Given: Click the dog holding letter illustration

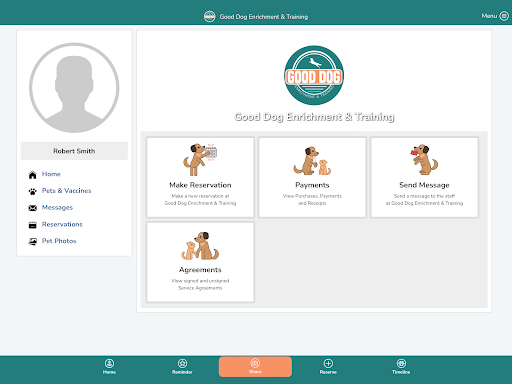Looking at the screenshot, I should 424,160.
